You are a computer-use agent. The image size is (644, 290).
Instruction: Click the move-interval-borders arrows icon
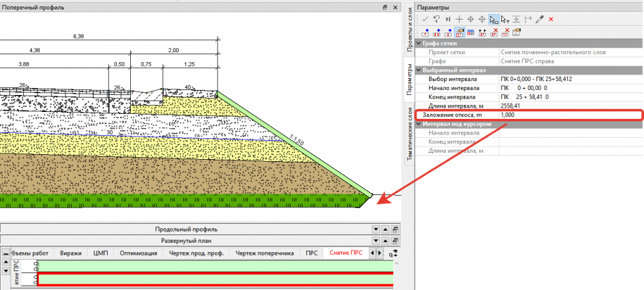(x=482, y=32)
